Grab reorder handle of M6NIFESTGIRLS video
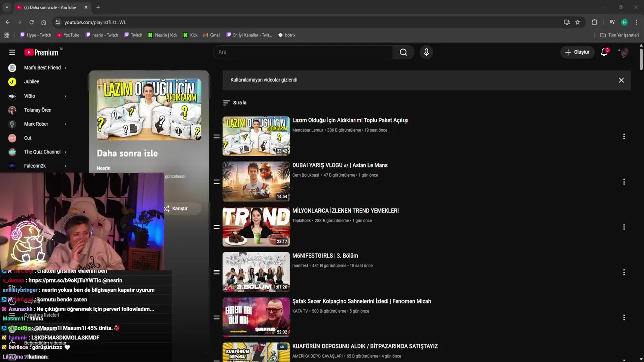 coord(216,272)
